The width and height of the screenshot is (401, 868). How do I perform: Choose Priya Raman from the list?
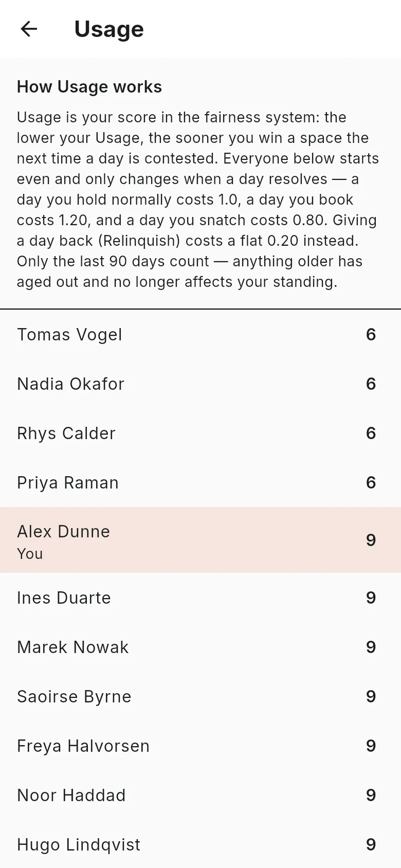click(x=200, y=483)
